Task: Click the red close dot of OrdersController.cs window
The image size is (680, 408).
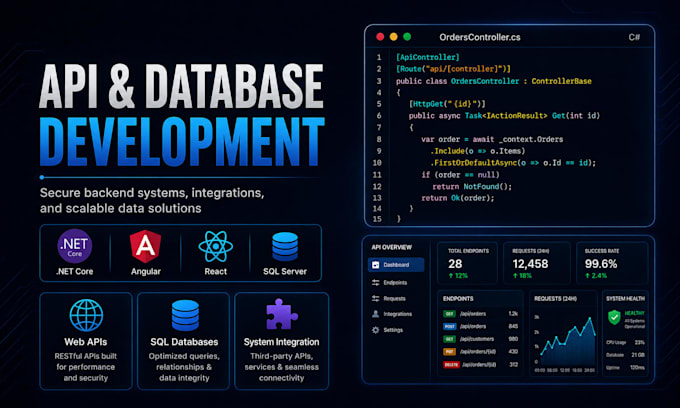Action: coord(380,37)
